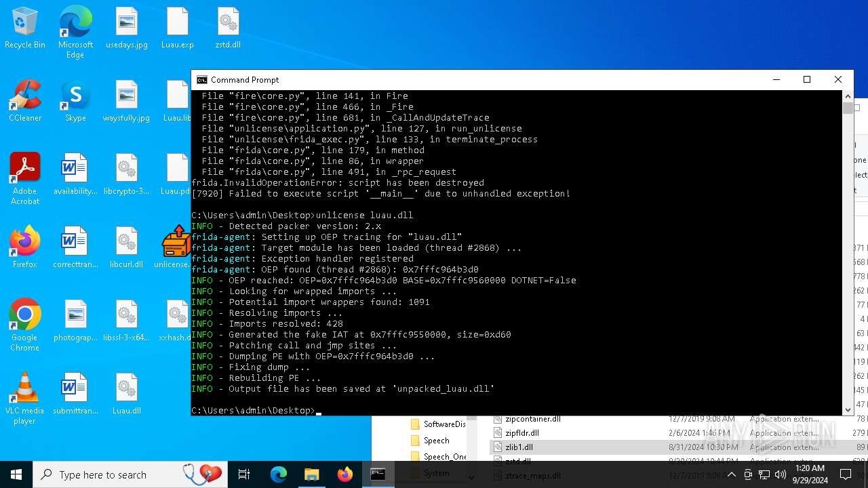Open Skype desktop shortcut
Image resolution: width=868 pixels, height=488 pixels.
(75, 102)
